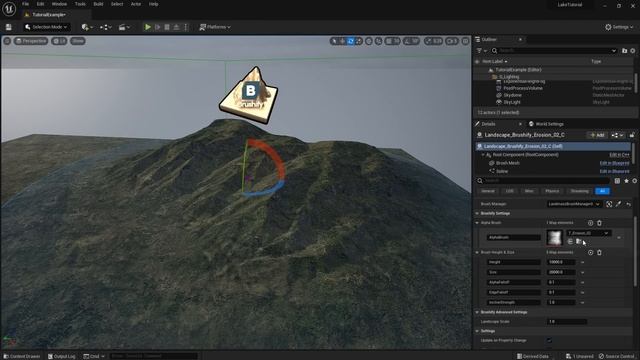
Task: Open the Blueprints toolbar menu
Action: (x=106, y=27)
